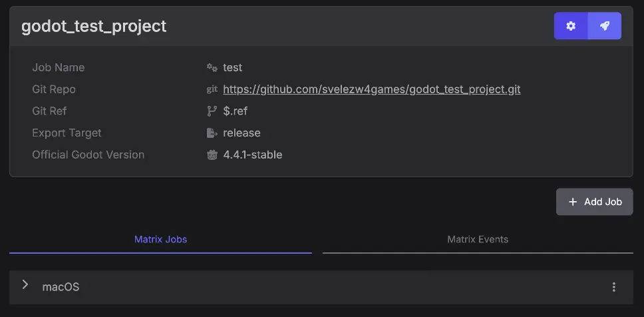
Task: Select the godot_test_project title text
Action: click(x=94, y=27)
